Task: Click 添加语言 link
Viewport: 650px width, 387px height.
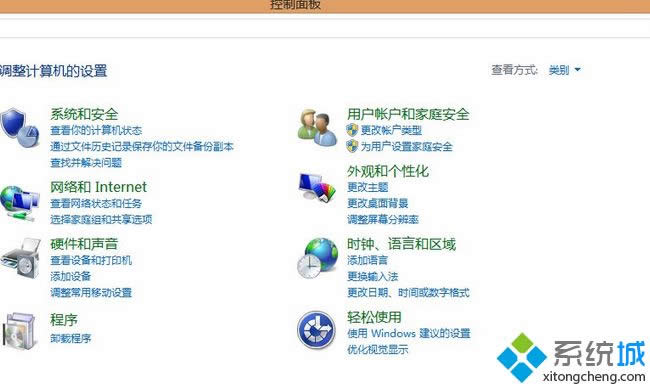Action: tap(368, 260)
